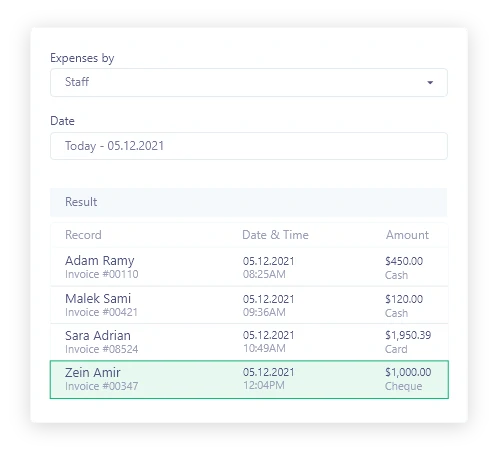The width and height of the screenshot is (498, 456).
Task: Click the $1,000.00 Cheque amount
Action: (x=408, y=379)
